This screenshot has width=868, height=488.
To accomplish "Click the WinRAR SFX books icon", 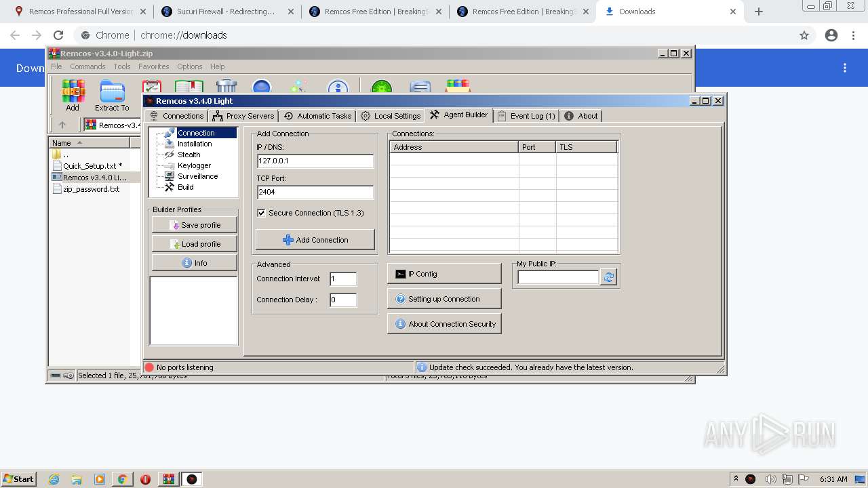I will point(458,86).
